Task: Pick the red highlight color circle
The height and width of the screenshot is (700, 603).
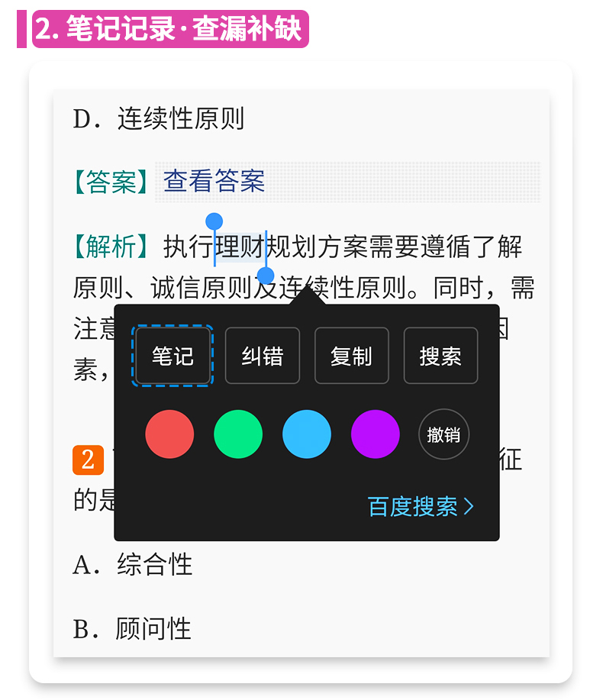Action: point(169,434)
